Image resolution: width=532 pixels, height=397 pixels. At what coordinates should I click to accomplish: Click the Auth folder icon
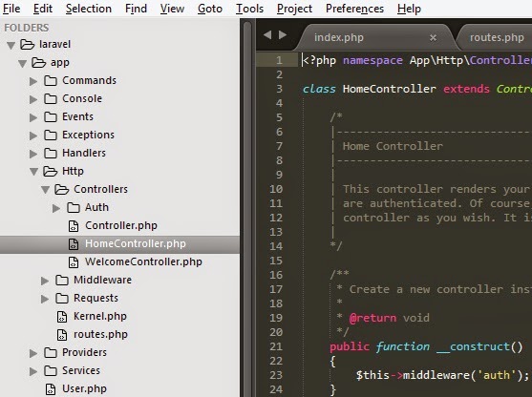74,207
